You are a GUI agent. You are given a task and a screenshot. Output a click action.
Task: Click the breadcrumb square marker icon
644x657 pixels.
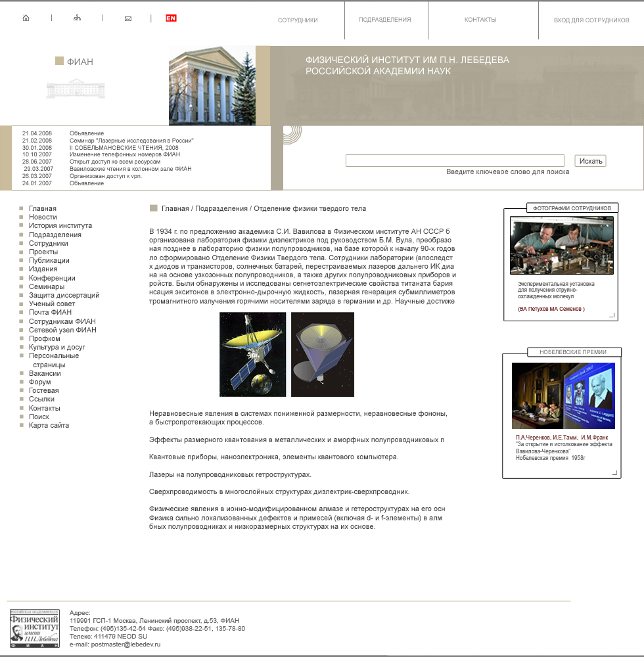point(152,208)
